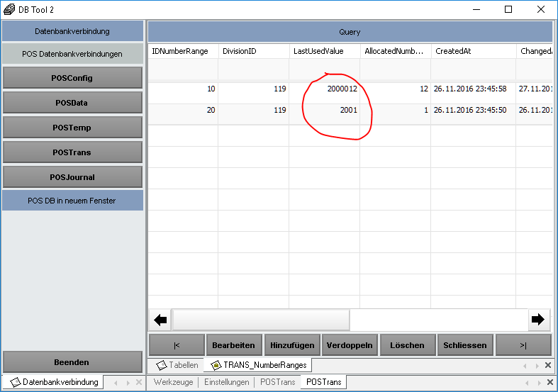The width and height of the screenshot is (558, 392).
Task: Select the Datenbankverbindung bottom tab
Action: coord(53,382)
